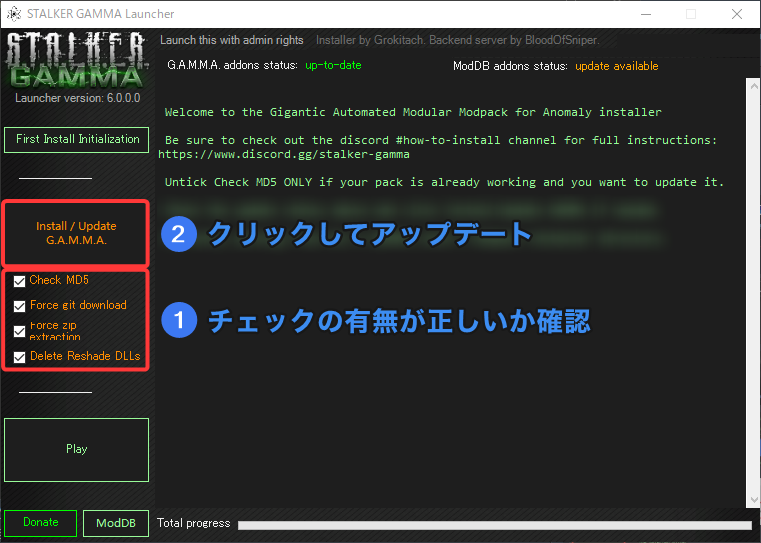Click the Total progress bar
Viewport: 761px width, 543px height.
pos(495,525)
